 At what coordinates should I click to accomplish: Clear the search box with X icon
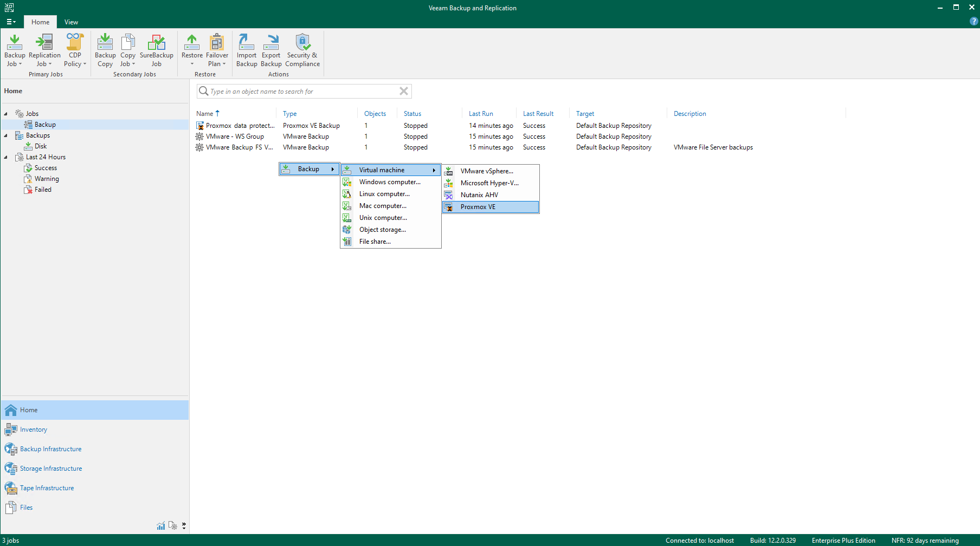click(x=403, y=91)
